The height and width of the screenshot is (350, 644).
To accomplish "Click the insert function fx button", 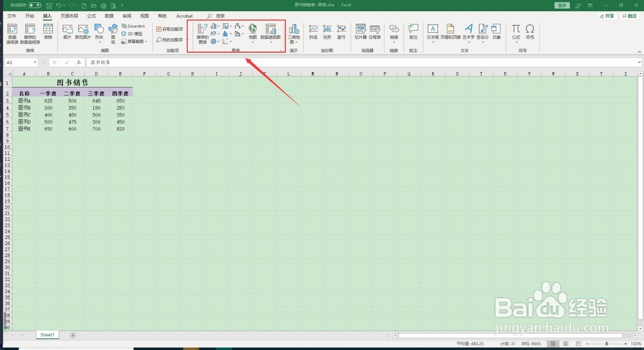I will pyautogui.click(x=79, y=63).
